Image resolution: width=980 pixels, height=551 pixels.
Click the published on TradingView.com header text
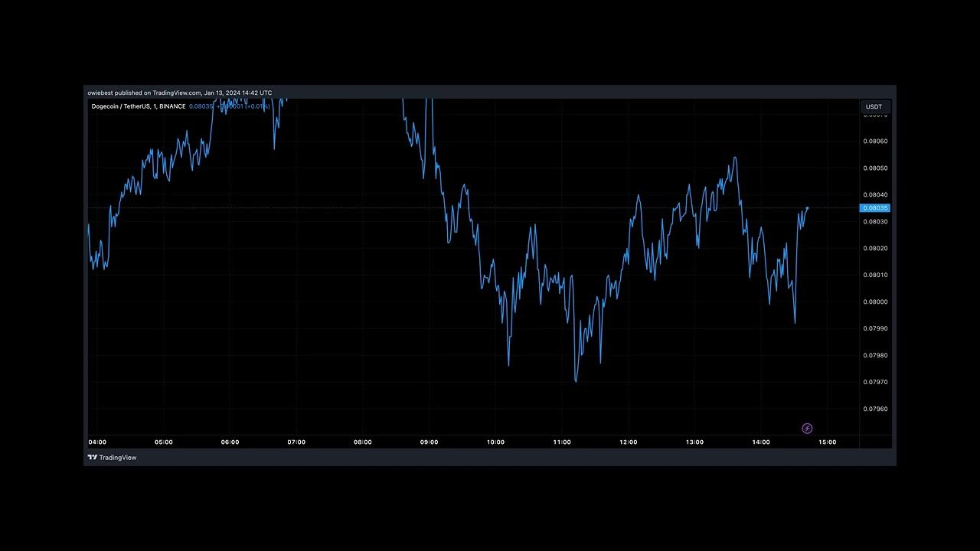179,93
